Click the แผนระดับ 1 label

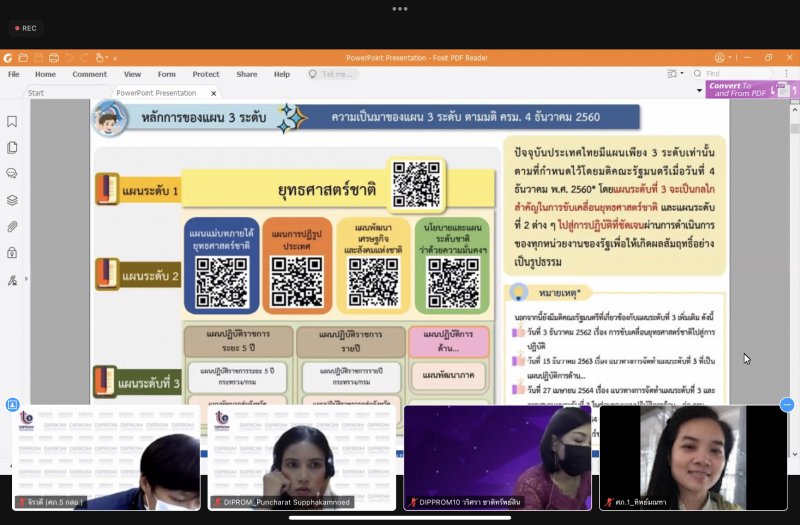(150, 191)
